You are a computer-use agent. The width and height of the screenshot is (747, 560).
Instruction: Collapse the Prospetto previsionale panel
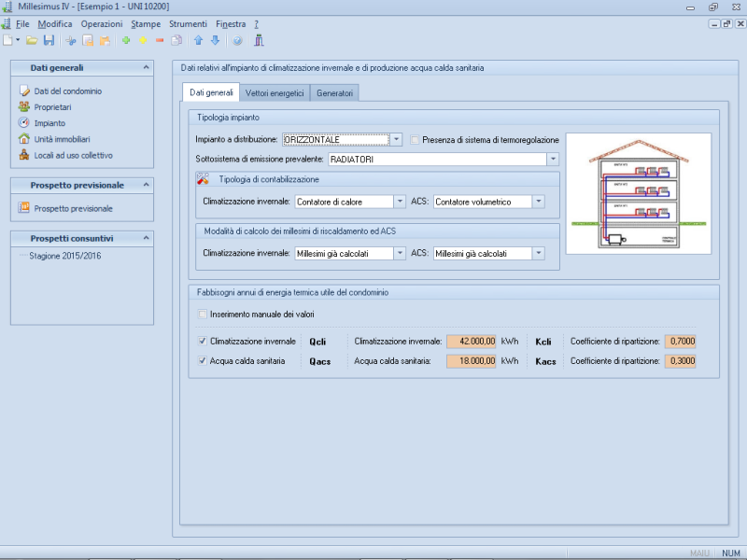[x=147, y=185]
